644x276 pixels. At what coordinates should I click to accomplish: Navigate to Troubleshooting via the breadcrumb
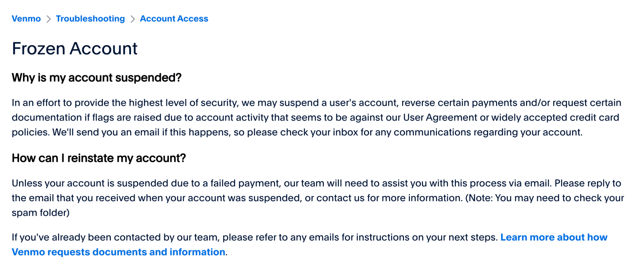[x=90, y=18]
